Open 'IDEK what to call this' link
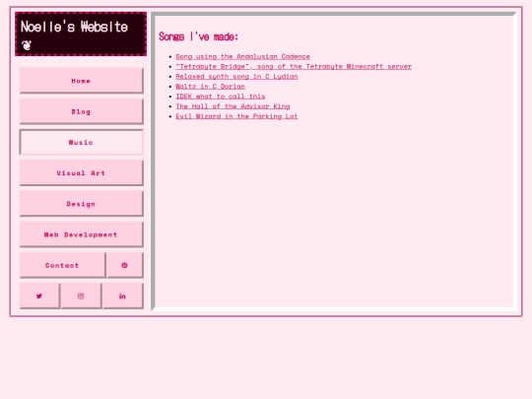Screen dimensions: 532x399 (x=221, y=97)
